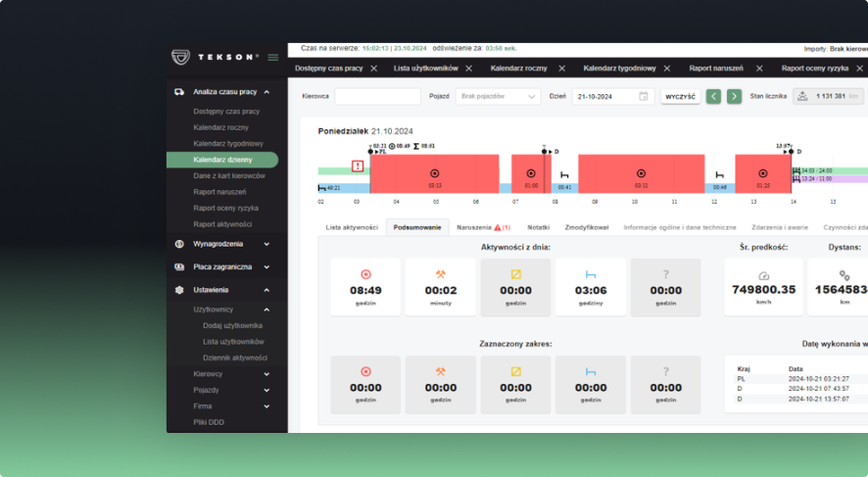Click the odometer icon next to Stan licznika
This screenshot has width=868, height=477.
802,97
